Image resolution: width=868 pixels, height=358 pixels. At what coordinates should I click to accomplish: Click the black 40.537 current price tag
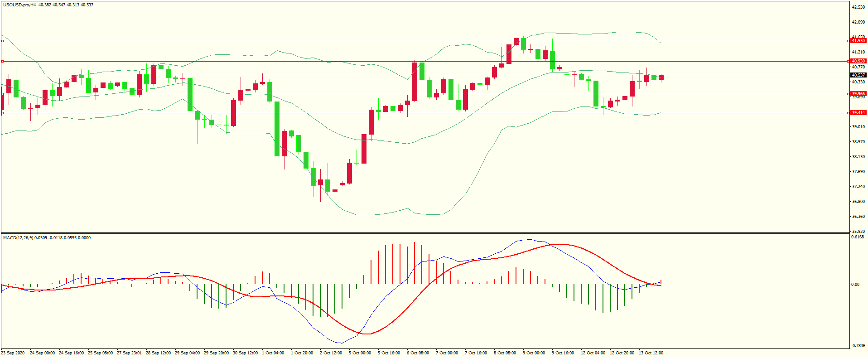(858, 75)
